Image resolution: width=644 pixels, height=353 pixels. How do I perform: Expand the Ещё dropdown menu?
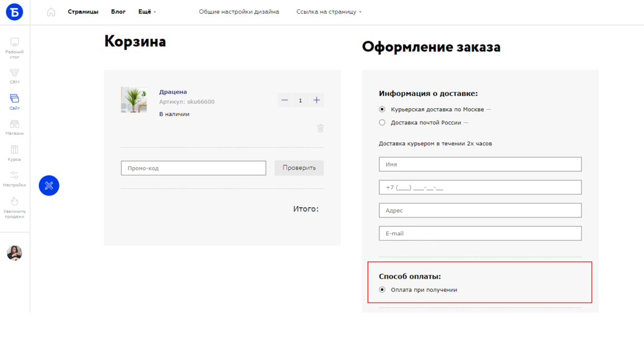(x=147, y=12)
